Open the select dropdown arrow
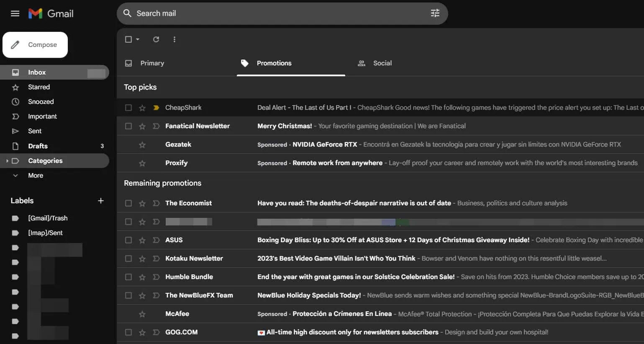Viewport: 644px width, 344px height. tap(138, 39)
